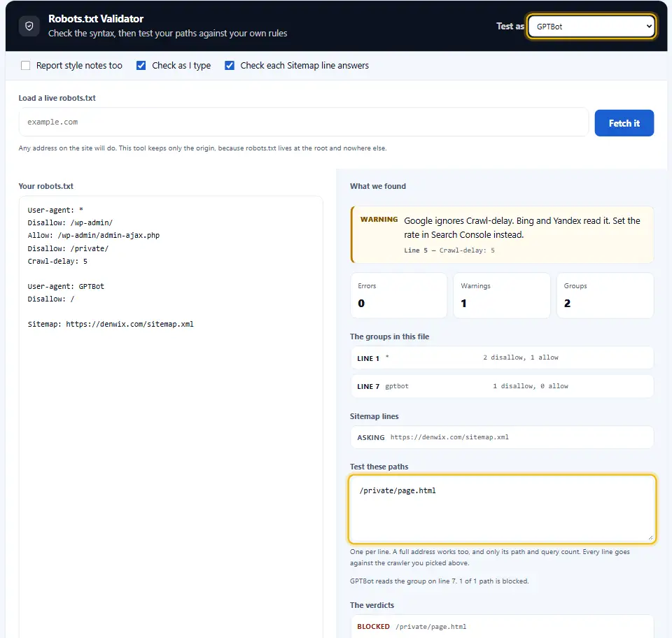Click the shield logo icon in header
Image resolution: width=672 pixels, height=638 pixels.
click(29, 26)
